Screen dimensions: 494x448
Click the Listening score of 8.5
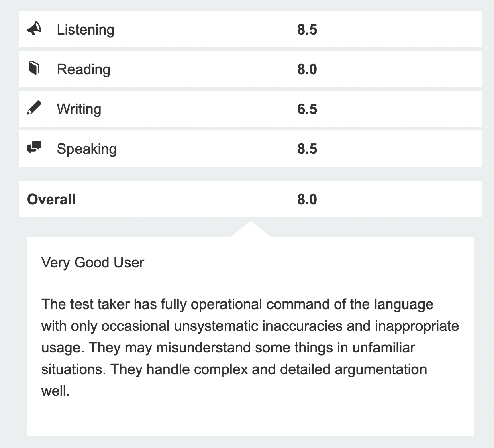coord(307,30)
